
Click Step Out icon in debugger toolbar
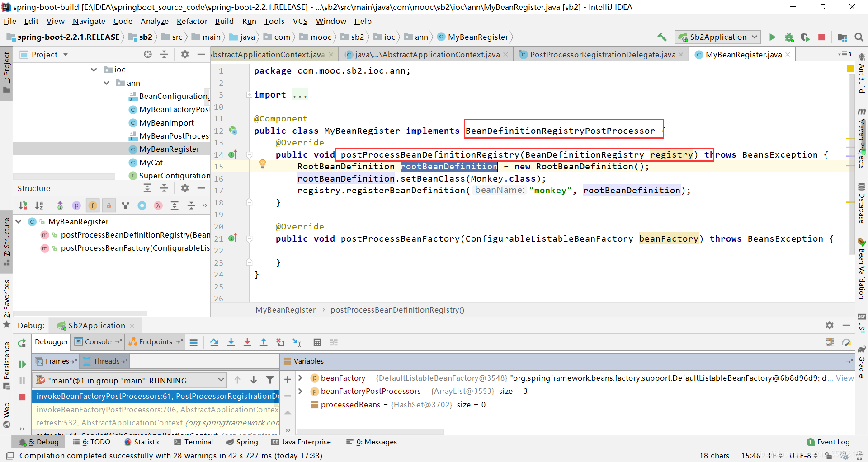(264, 342)
